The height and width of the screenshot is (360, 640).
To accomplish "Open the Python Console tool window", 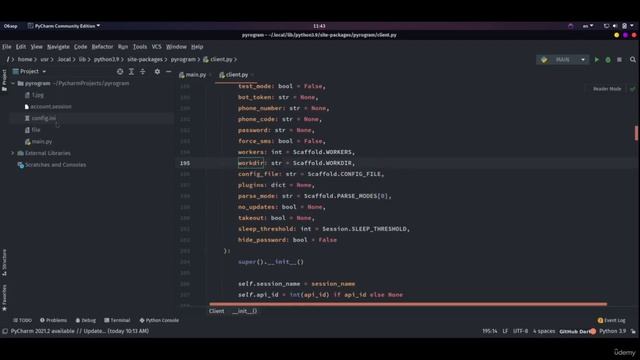I will coord(159,320).
